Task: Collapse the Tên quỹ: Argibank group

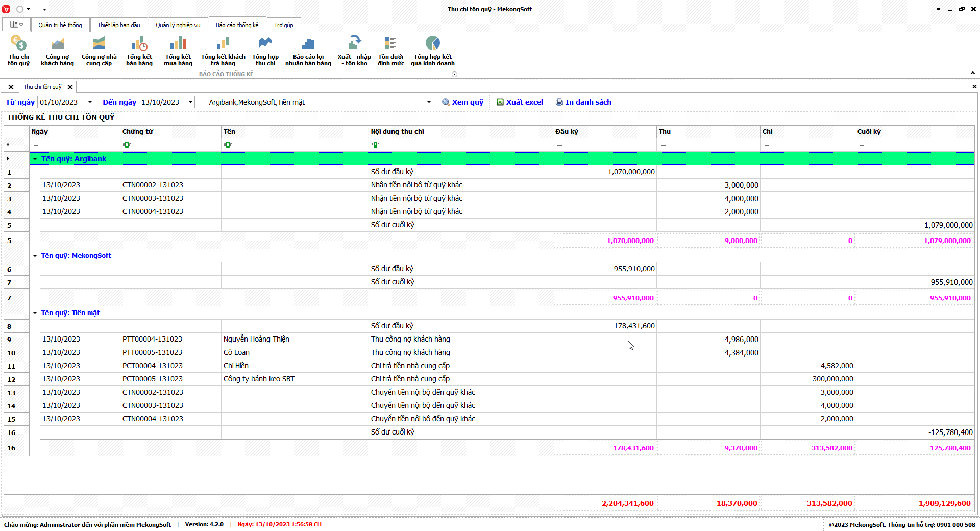Action: point(35,159)
